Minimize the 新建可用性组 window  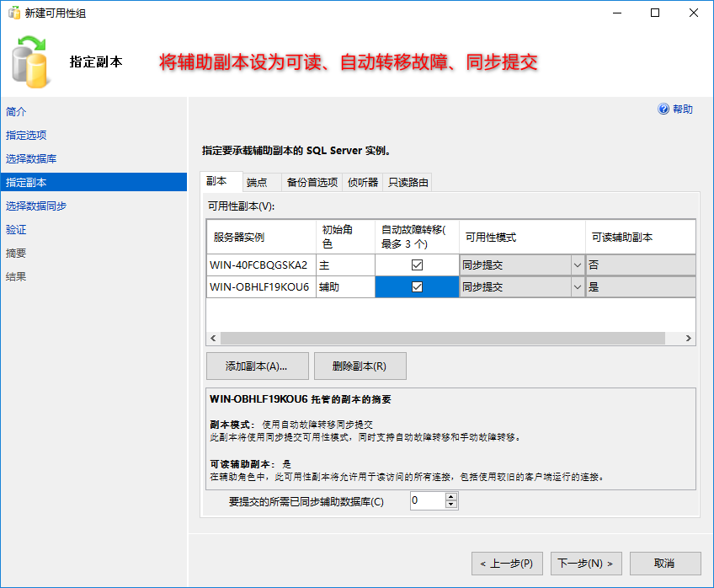point(617,13)
